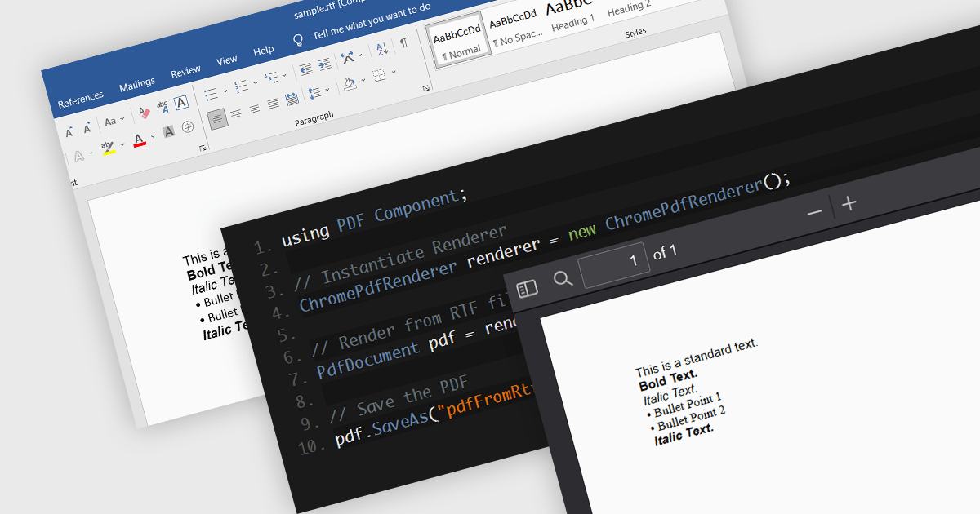Screen dimensions: 980x514
Task: Click the Increase Font Size icon in Word
Action: [x=69, y=131]
